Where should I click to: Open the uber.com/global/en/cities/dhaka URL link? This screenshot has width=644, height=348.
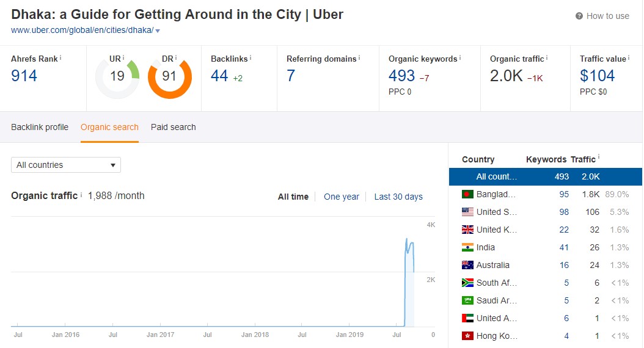coord(82,31)
